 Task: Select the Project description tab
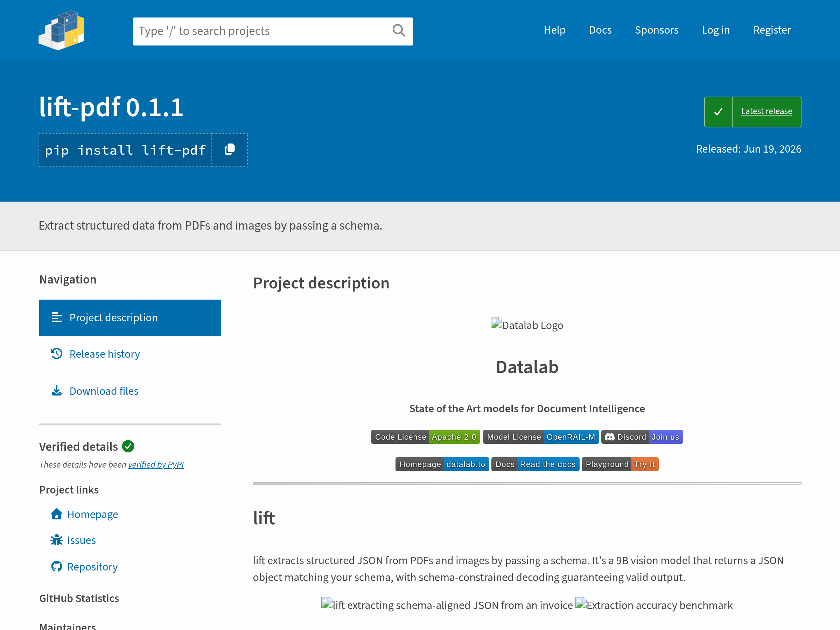130,317
